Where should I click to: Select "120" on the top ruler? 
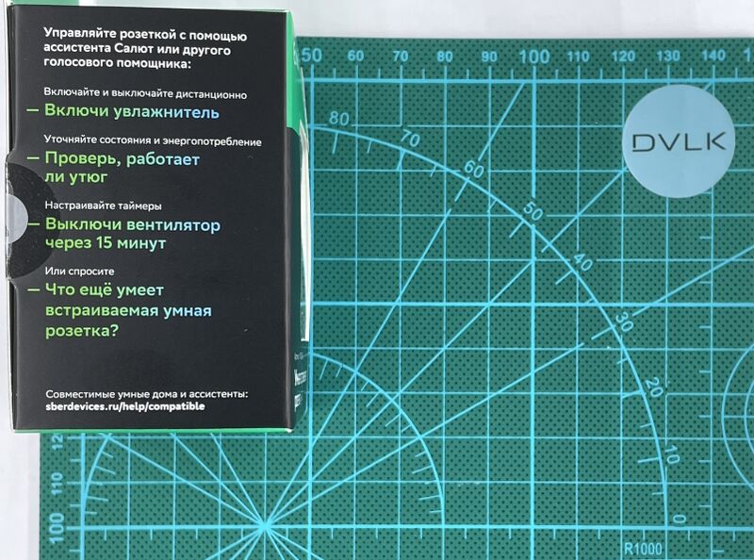[x=623, y=57]
